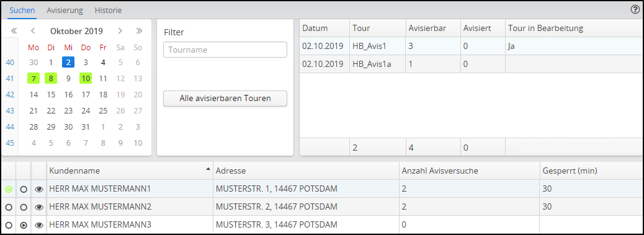644x235 pixels.
Task: Pick green-highlighted day 10 in calendar
Action: pyautogui.click(x=86, y=78)
